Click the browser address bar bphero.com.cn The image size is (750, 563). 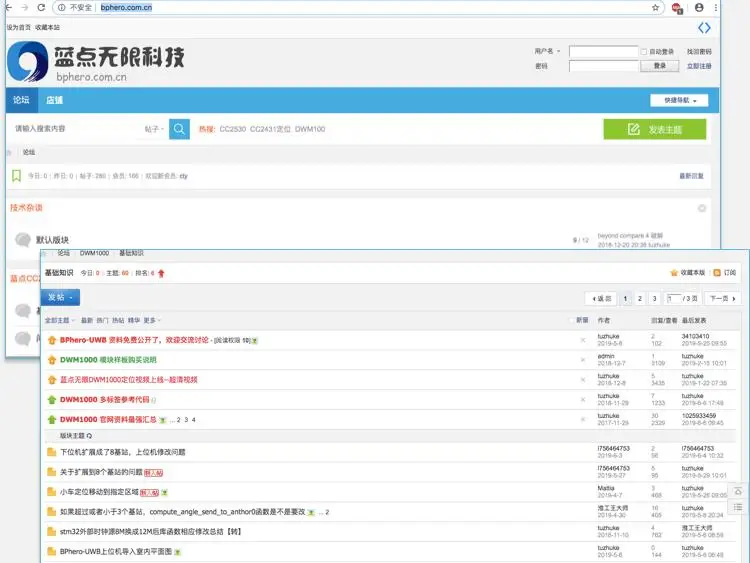point(126,8)
